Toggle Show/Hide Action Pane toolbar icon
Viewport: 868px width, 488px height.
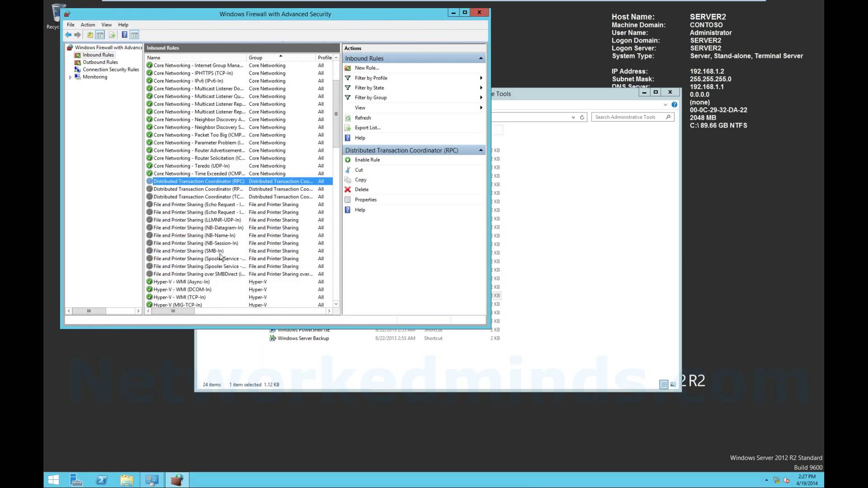[134, 35]
